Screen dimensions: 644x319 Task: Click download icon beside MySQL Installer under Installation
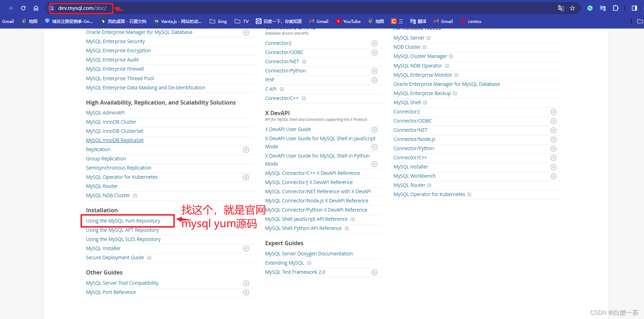tap(246, 249)
